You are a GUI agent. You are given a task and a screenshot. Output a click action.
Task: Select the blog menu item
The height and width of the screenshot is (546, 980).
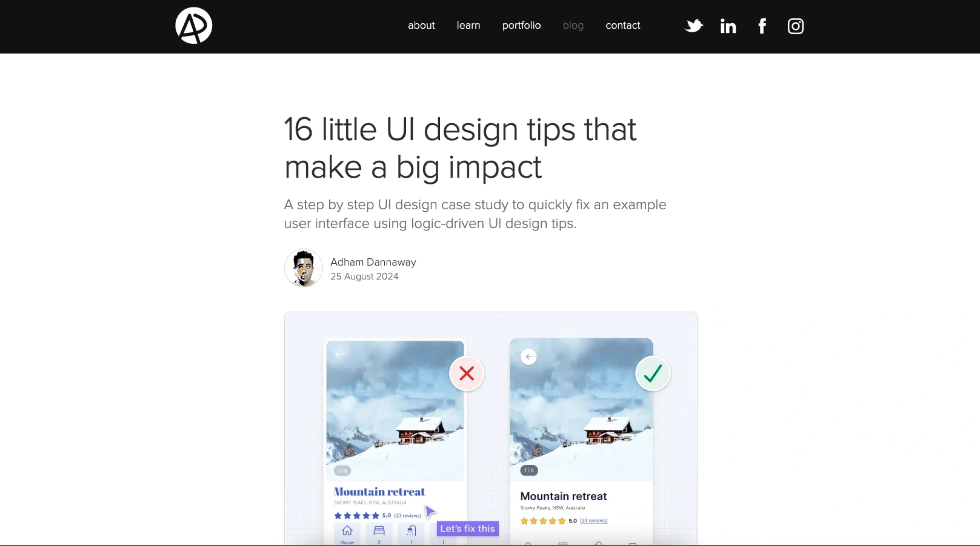tap(573, 25)
